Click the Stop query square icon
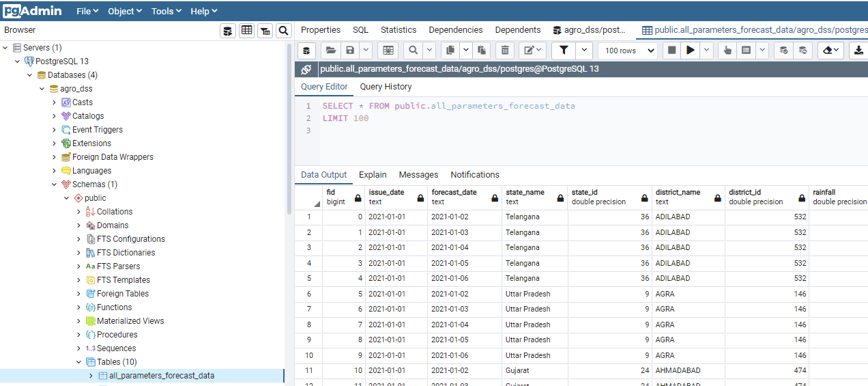The image size is (868, 386). (x=671, y=51)
